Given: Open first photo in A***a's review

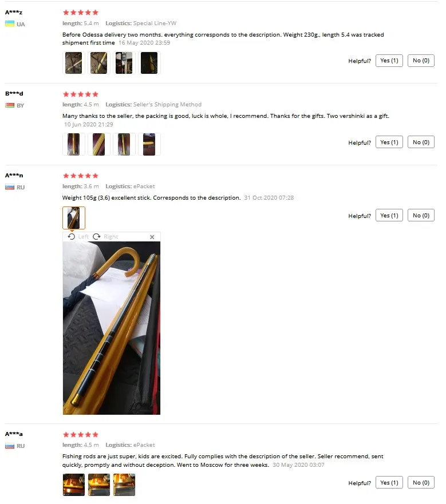Looking at the screenshot, I should 74,485.
